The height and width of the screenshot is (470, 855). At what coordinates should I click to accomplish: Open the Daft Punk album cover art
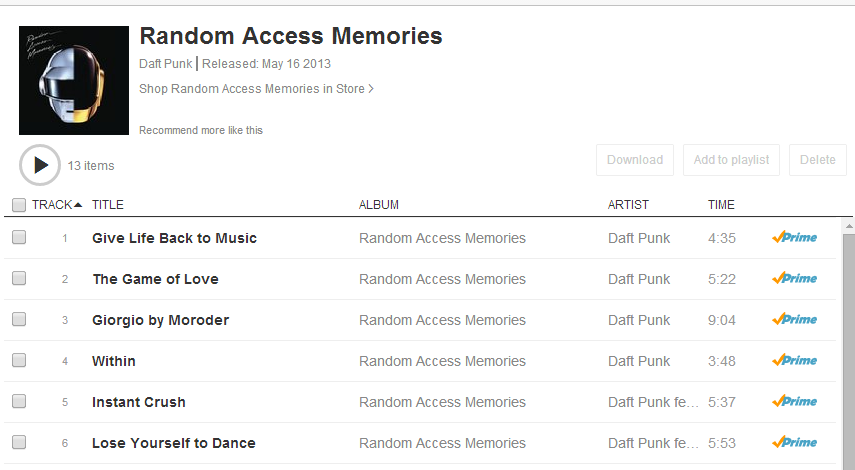(74, 80)
